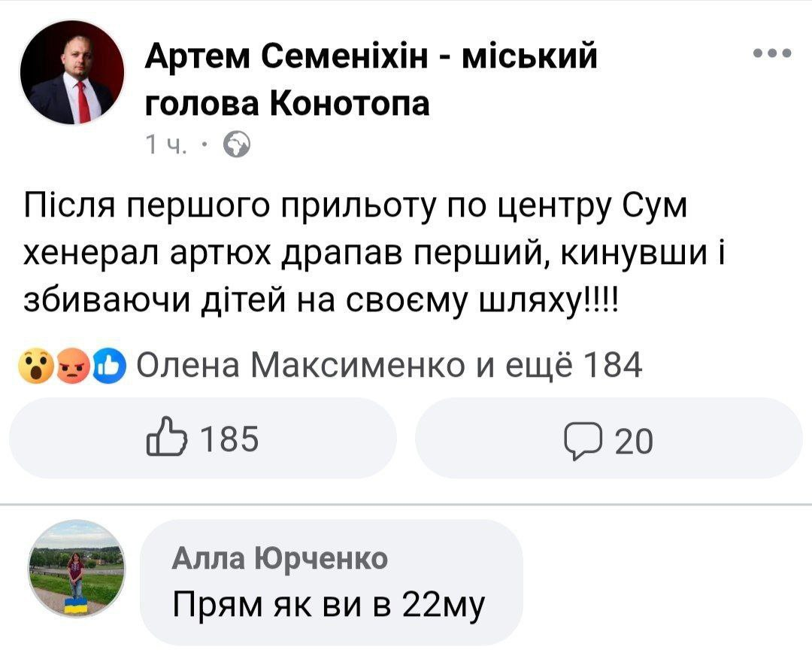Viewport: 812px width, 656px height.
Task: Click голова Конотопа title line
Action: pos(287,103)
